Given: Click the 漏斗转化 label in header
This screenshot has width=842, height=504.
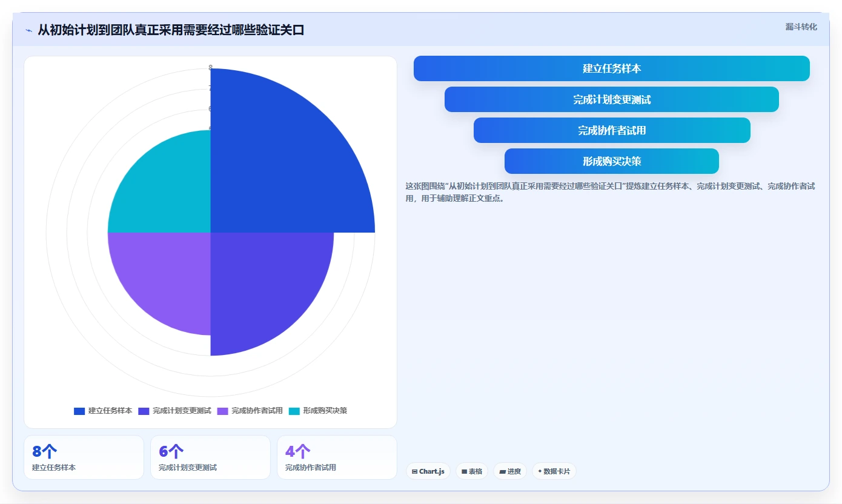Looking at the screenshot, I should (801, 27).
